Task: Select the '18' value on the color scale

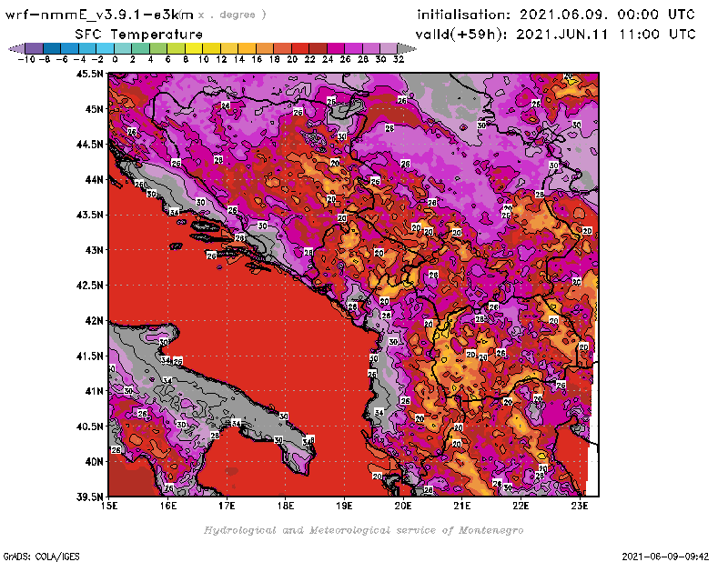Action: tap(275, 59)
